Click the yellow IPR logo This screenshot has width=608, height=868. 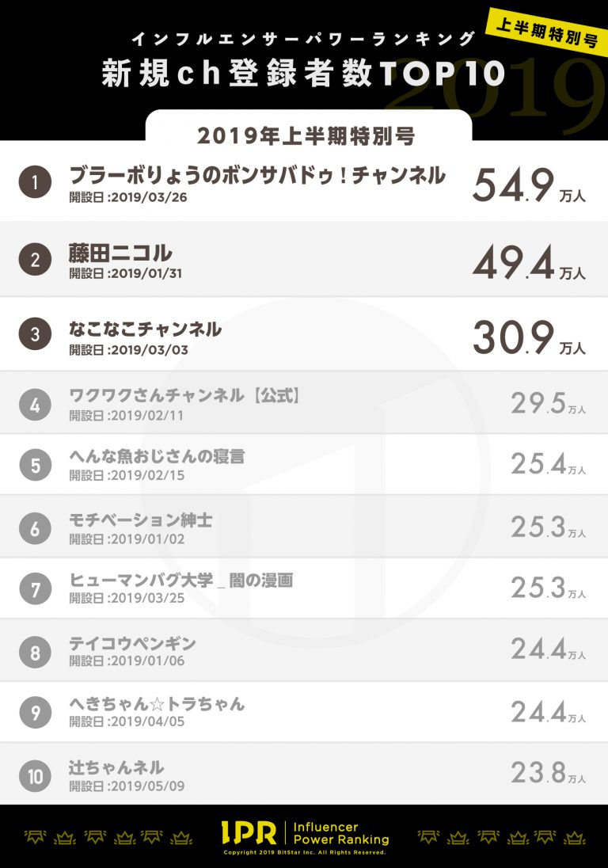coord(249,832)
